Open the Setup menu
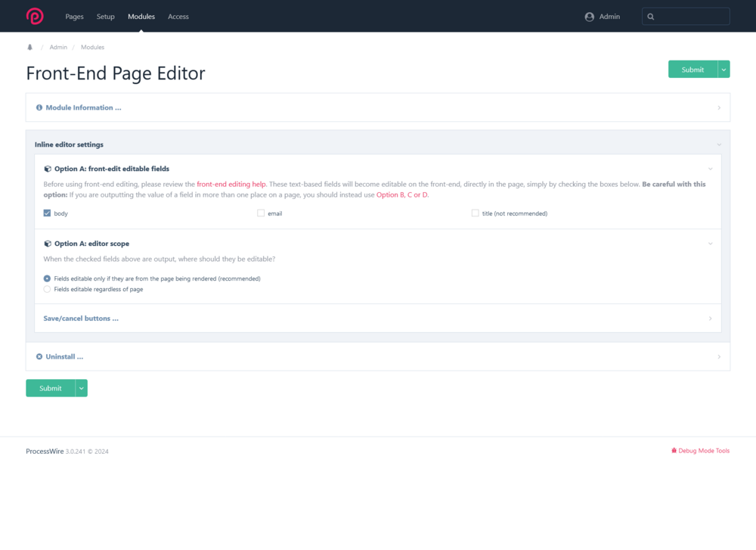This screenshot has height=550, width=756. 105,17
